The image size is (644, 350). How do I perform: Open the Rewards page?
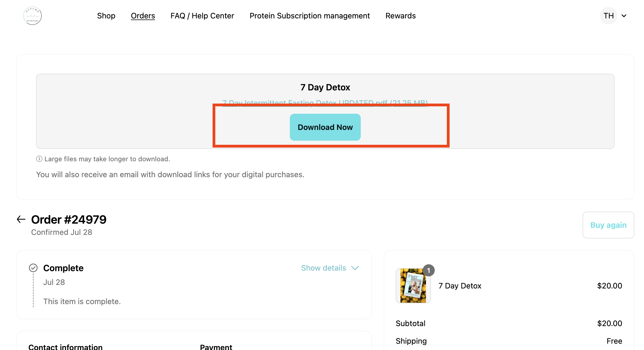coord(400,16)
